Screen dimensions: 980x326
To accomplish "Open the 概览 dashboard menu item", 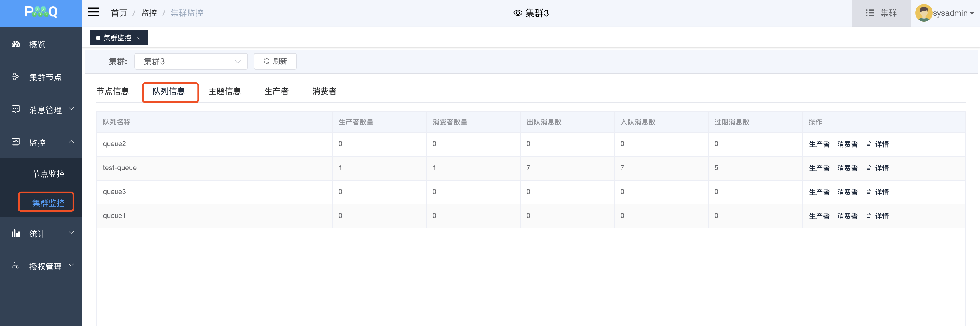I will point(37,45).
